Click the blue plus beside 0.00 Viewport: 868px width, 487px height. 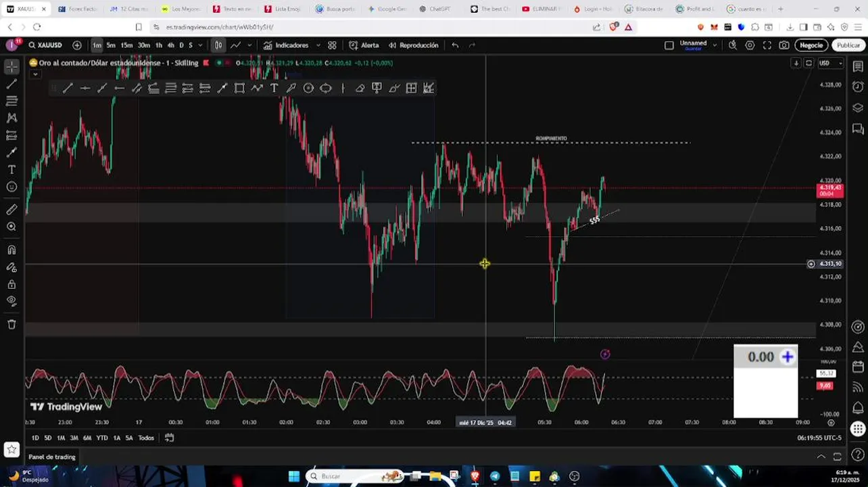pos(788,357)
